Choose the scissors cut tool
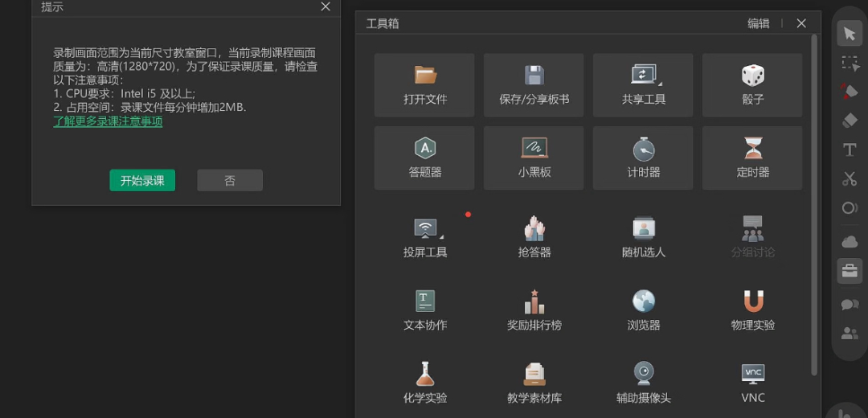 [x=850, y=179]
